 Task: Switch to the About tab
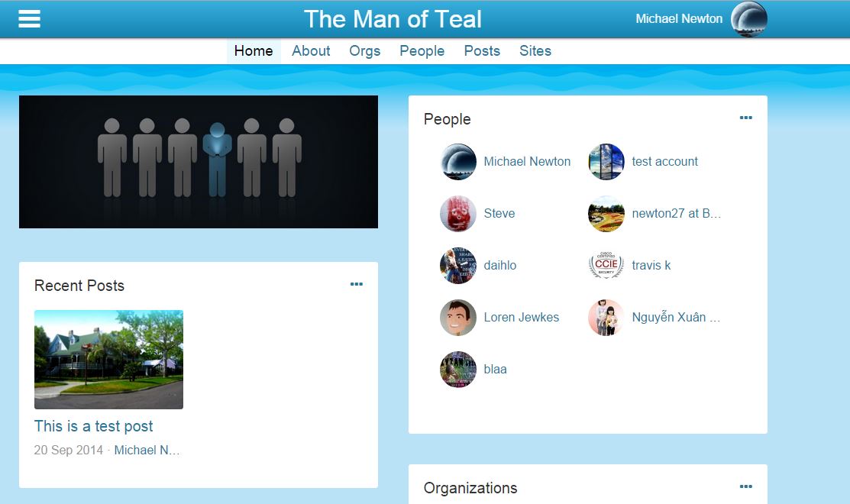(311, 51)
